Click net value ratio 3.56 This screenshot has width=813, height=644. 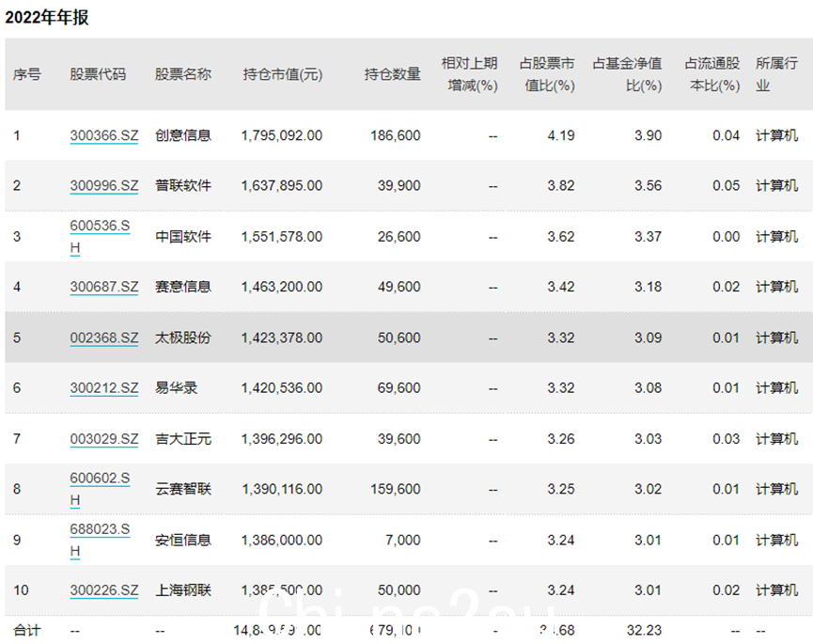649,185
